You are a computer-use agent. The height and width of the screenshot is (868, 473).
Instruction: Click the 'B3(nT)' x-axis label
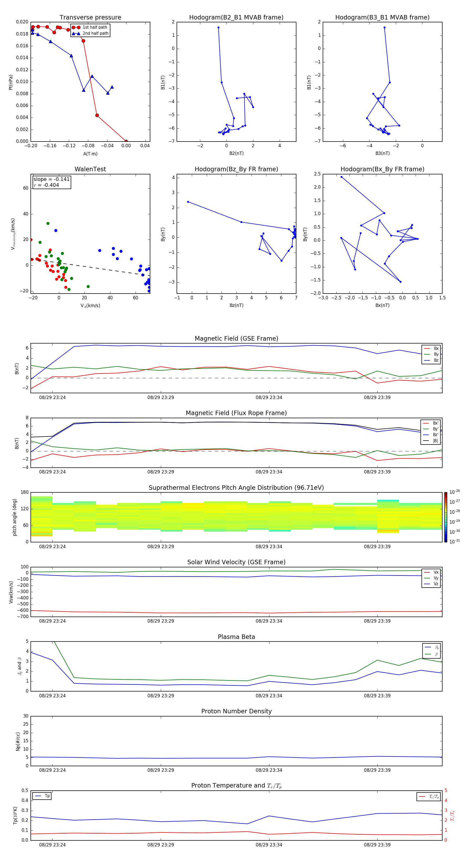(382, 153)
